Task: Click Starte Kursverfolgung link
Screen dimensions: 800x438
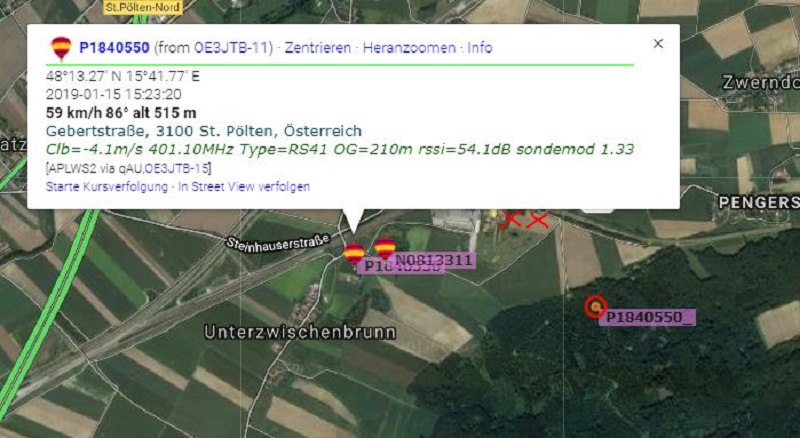Action: pyautogui.click(x=107, y=187)
